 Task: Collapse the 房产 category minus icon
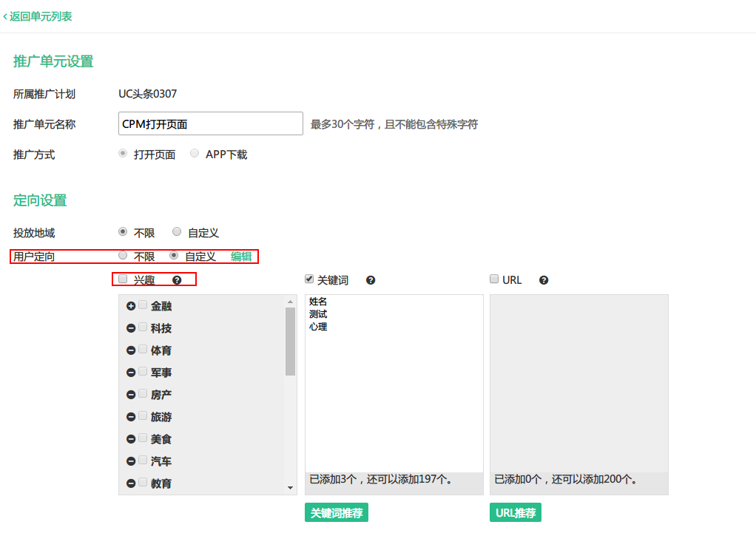click(131, 395)
